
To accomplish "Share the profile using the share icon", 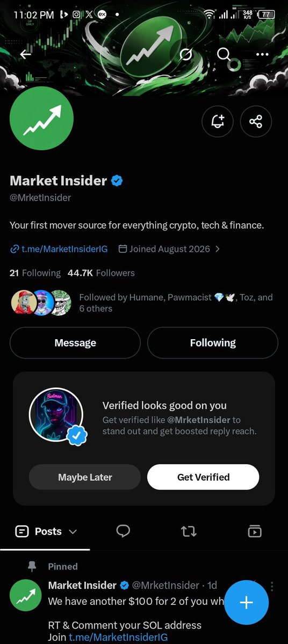I will tap(256, 121).
